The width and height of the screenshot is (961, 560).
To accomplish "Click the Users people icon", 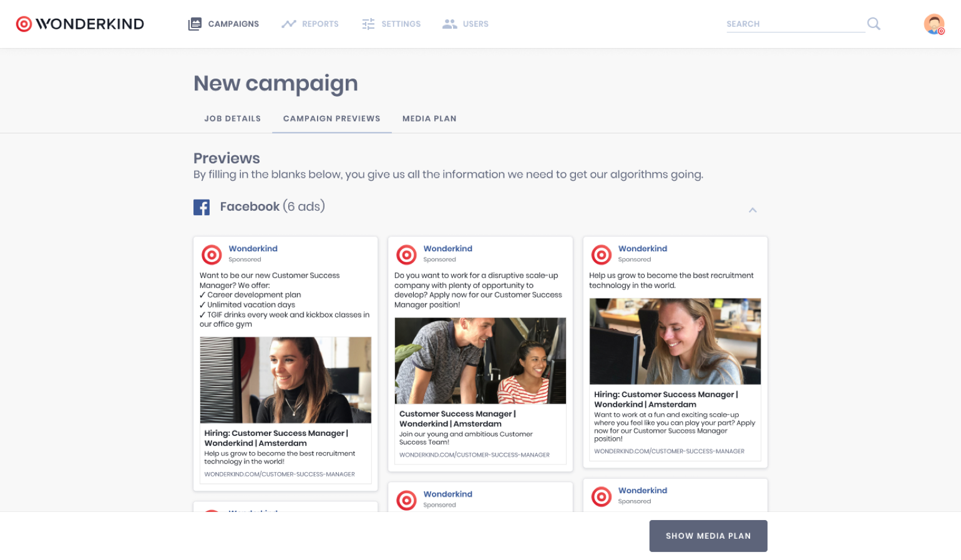I will (x=449, y=24).
